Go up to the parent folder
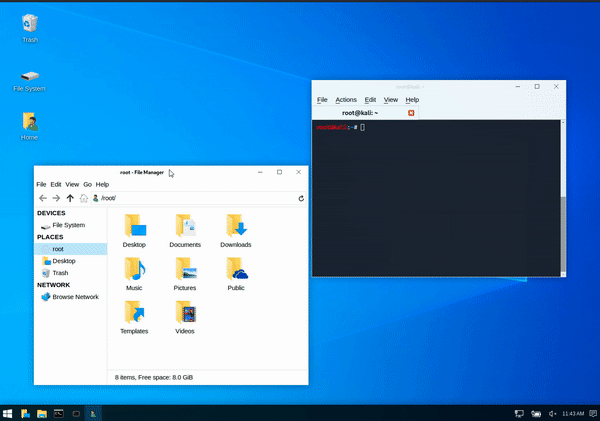The image size is (600, 421). 70,198
